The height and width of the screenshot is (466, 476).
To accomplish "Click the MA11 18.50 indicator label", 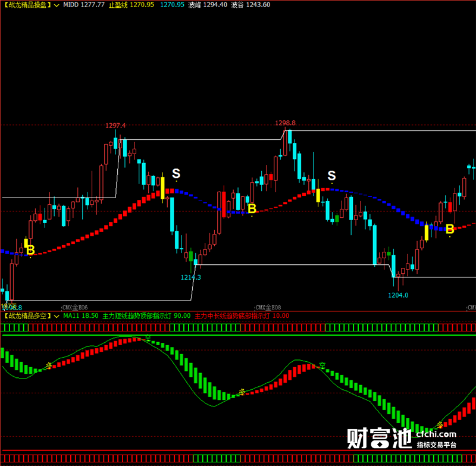I will point(81,316).
